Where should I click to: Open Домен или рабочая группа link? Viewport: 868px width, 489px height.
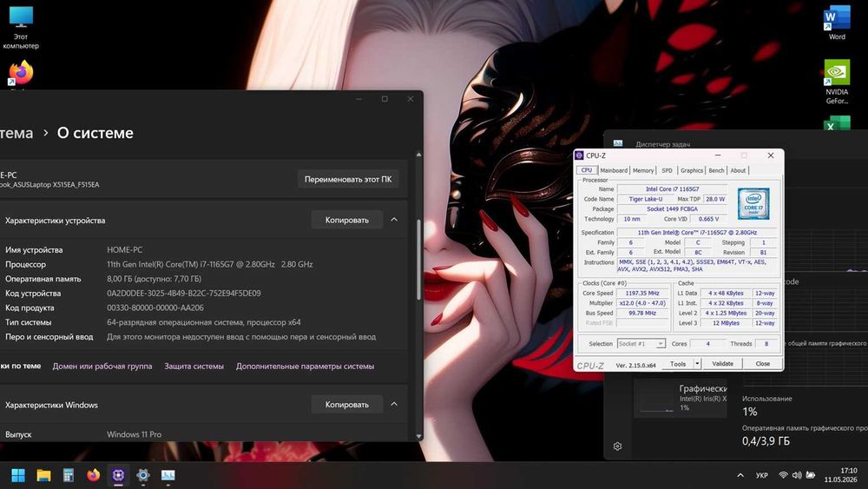click(102, 366)
